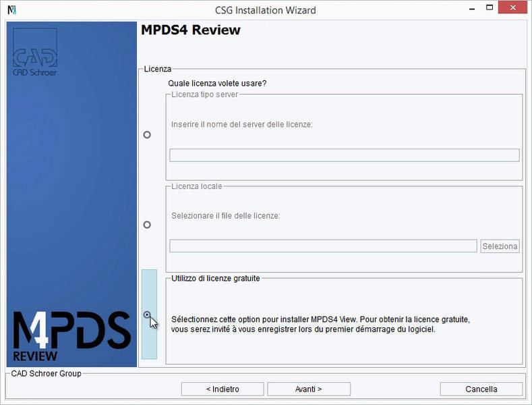Select the local license radio button
This screenshot has height=405, width=532.
pos(147,225)
